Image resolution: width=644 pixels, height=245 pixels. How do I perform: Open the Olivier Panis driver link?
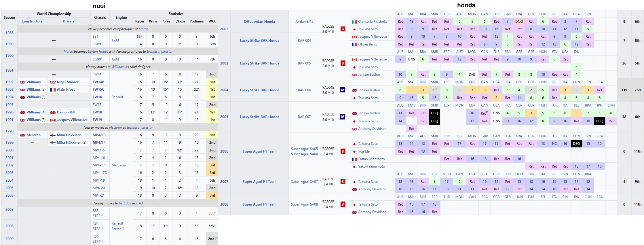click(368, 44)
